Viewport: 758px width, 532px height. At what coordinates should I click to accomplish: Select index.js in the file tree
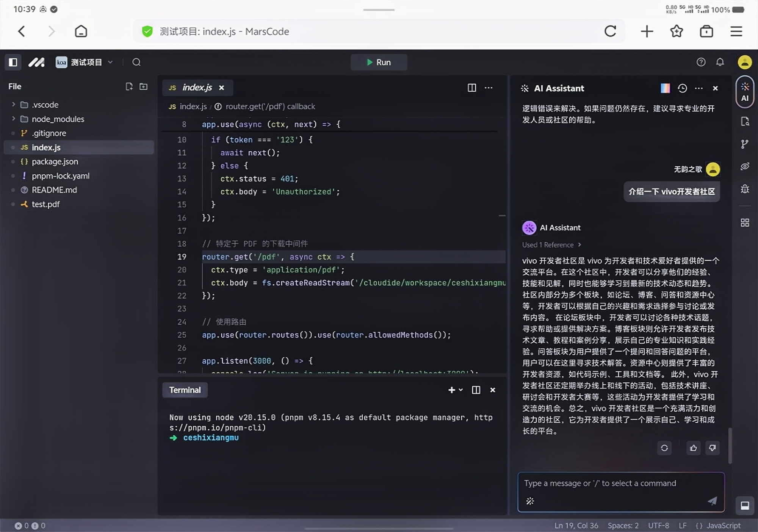click(x=78, y=147)
